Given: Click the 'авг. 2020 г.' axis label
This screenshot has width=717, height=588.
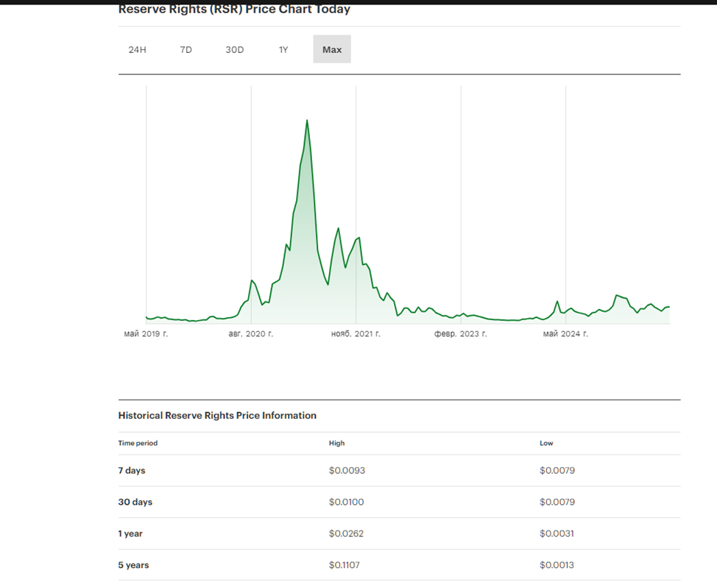Looking at the screenshot, I should click(250, 334).
